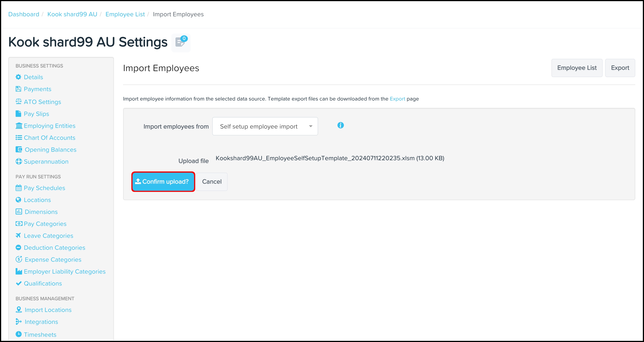This screenshot has width=644, height=342.
Task: Click the Import Locations pin icon
Action: click(x=19, y=310)
